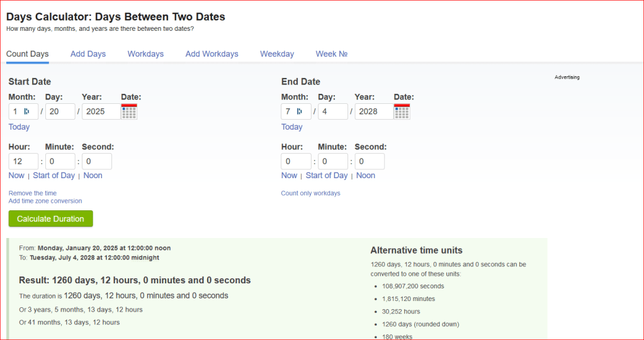Enable Count only workdays option
This screenshot has height=340, width=644.
click(x=310, y=193)
